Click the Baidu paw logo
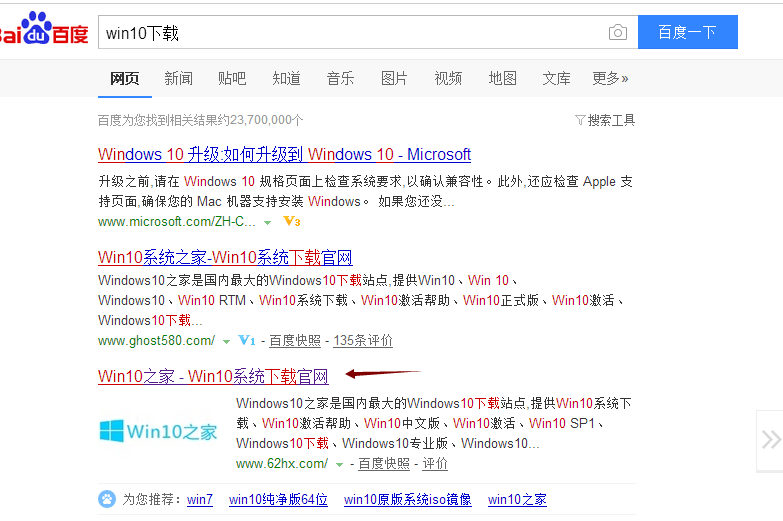The width and height of the screenshot is (783, 521). coord(36,27)
